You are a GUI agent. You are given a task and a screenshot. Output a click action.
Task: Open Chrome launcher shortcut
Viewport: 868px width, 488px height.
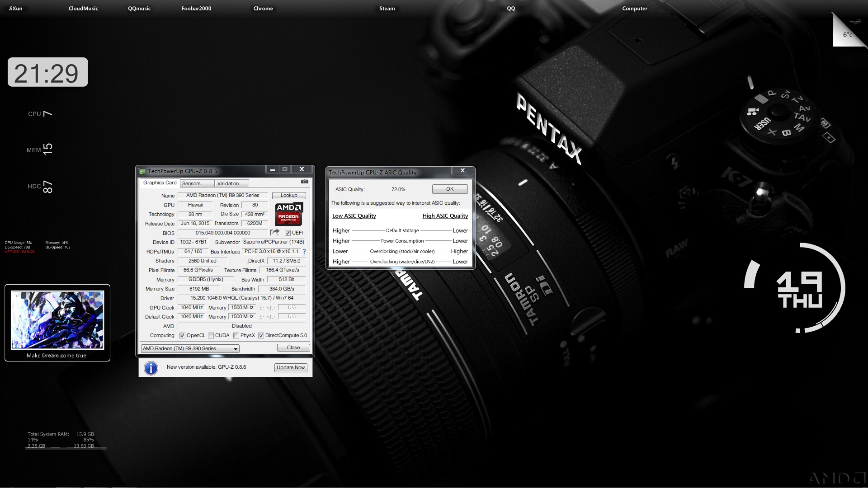point(263,9)
